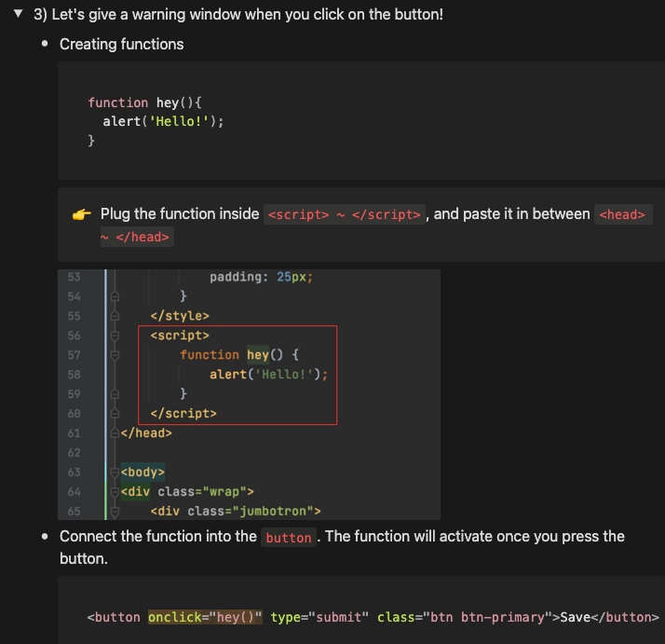Click "Plug the function inside" text

[x=180, y=214]
